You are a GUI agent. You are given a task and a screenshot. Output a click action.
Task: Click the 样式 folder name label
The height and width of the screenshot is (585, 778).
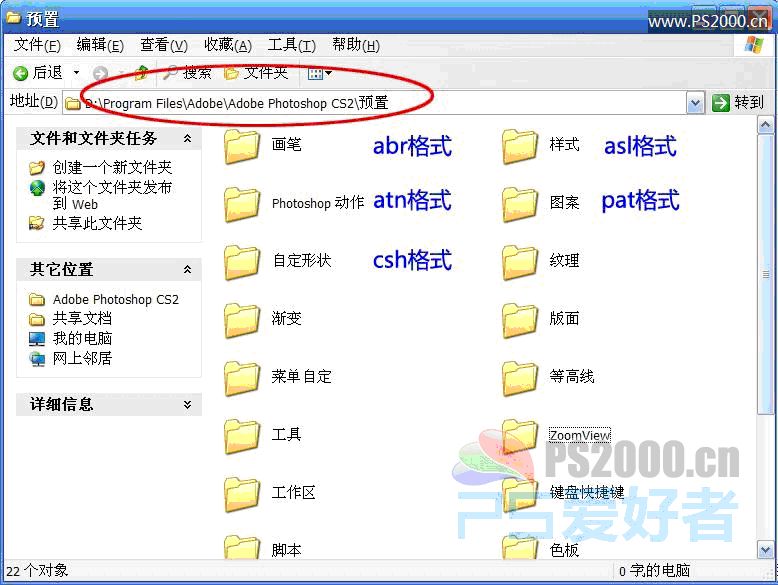tap(564, 144)
